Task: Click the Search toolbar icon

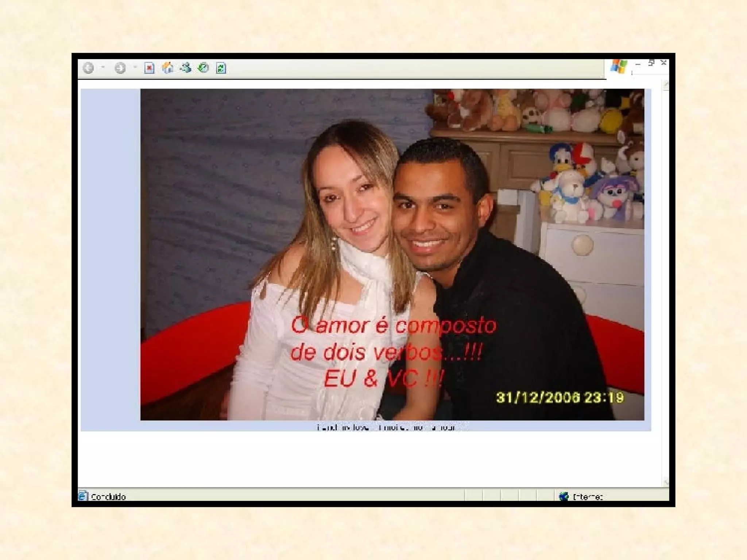Action: tap(186, 68)
